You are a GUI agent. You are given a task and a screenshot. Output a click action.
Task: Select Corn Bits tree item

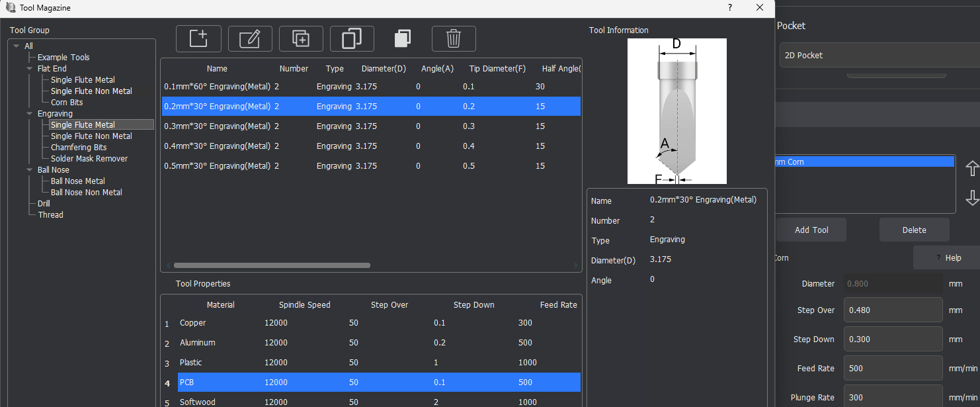(x=67, y=103)
